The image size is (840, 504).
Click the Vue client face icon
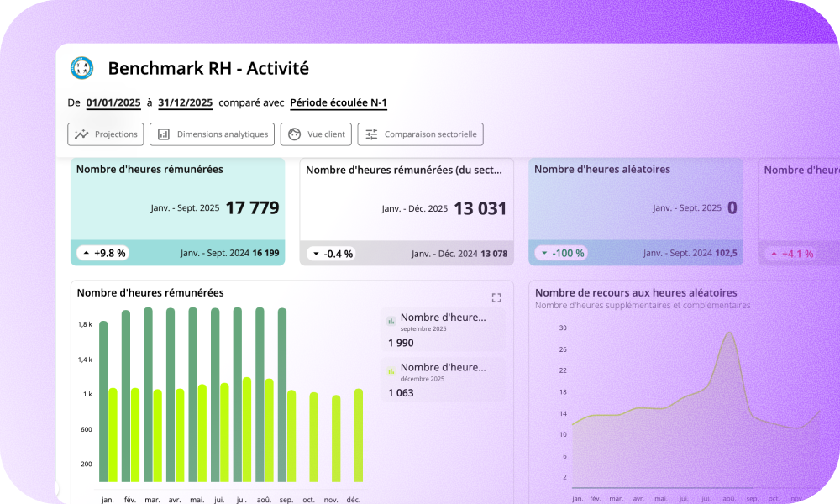[x=294, y=134]
